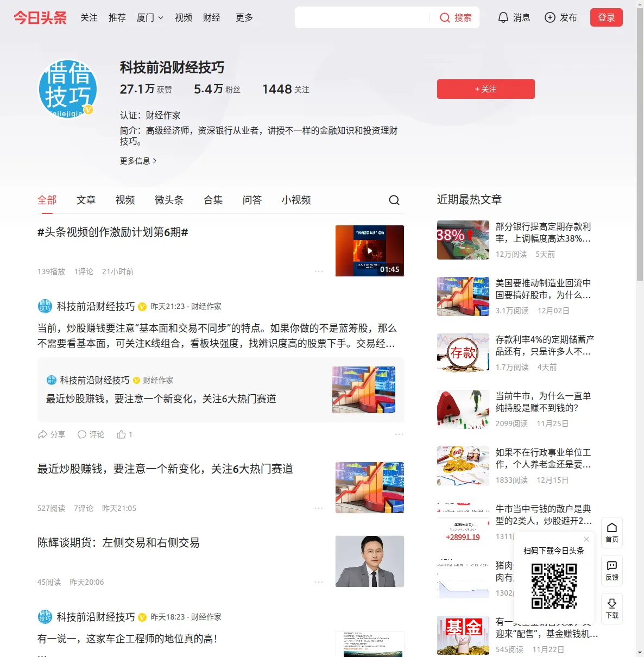Switch to the 微头条 tab
This screenshot has width=644, height=657.
169,200
